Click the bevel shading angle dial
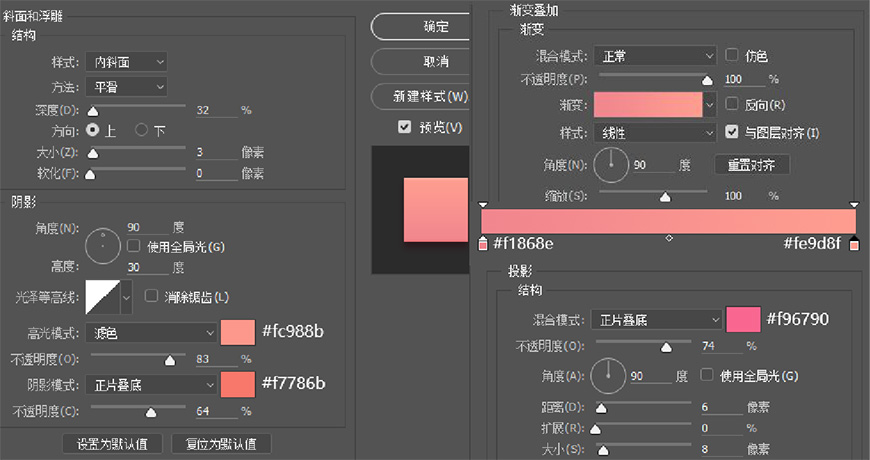This screenshot has height=460, width=870. pos(103,245)
